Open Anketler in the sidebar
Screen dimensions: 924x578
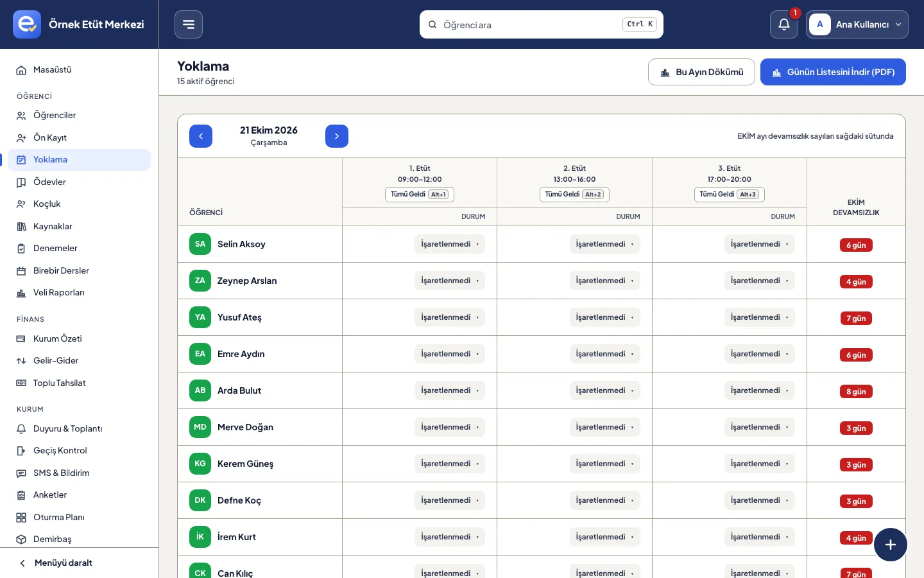[80, 495]
